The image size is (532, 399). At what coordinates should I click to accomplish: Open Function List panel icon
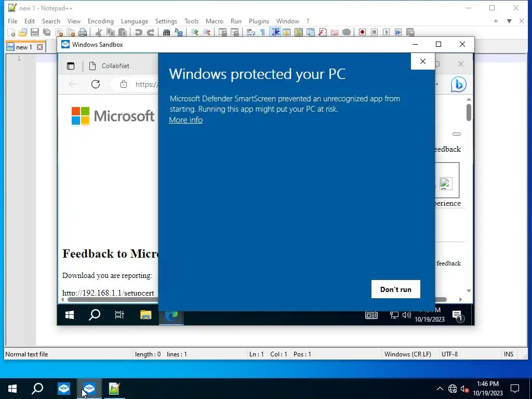[322, 32]
